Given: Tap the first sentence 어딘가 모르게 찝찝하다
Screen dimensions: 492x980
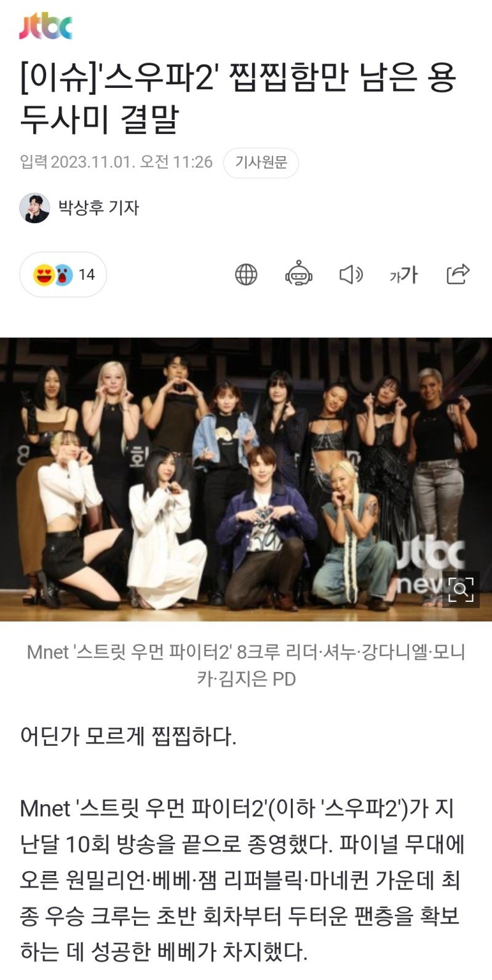Looking at the screenshot, I should [x=128, y=735].
